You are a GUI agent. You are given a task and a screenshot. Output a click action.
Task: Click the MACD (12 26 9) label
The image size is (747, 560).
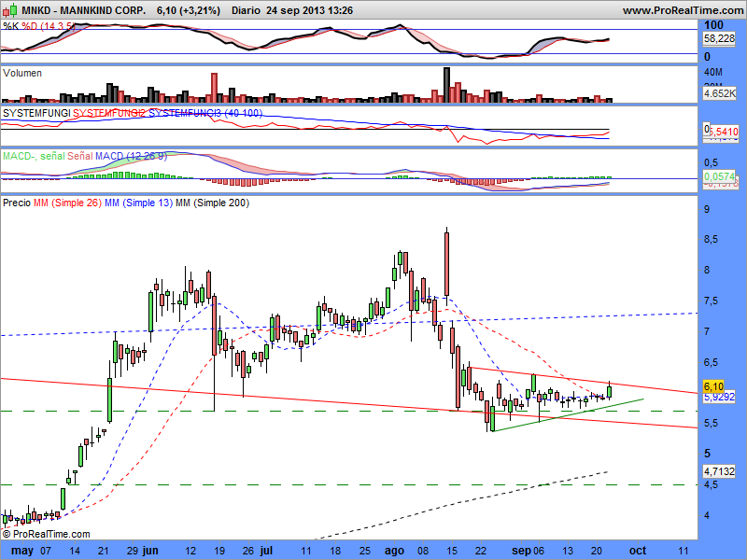pos(131,156)
